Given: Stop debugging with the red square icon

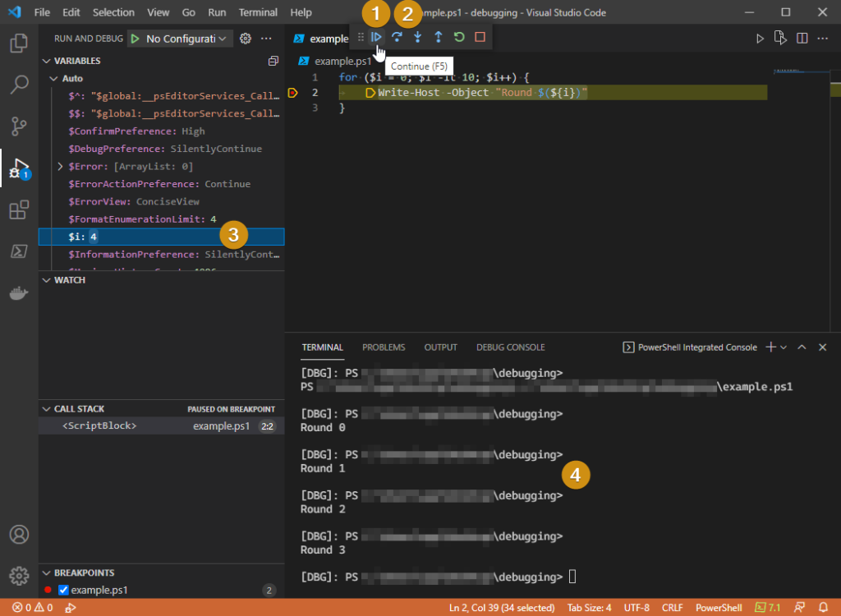Looking at the screenshot, I should click(479, 36).
